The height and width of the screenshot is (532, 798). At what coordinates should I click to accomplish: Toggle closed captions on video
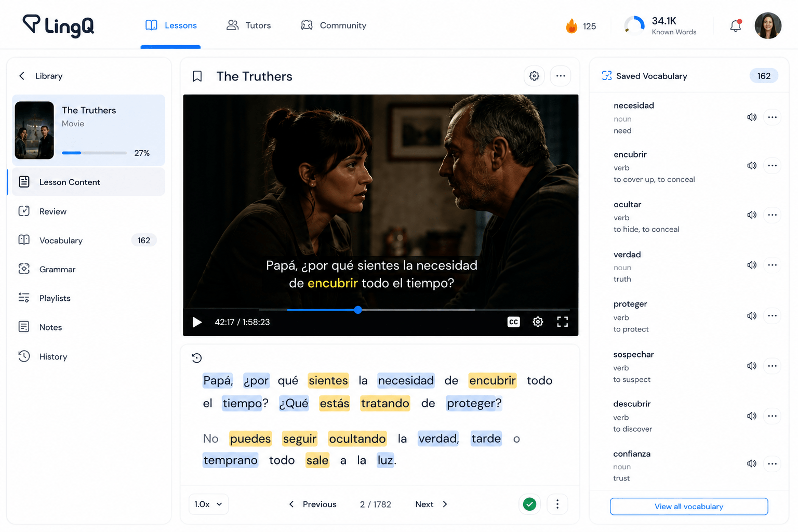513,322
